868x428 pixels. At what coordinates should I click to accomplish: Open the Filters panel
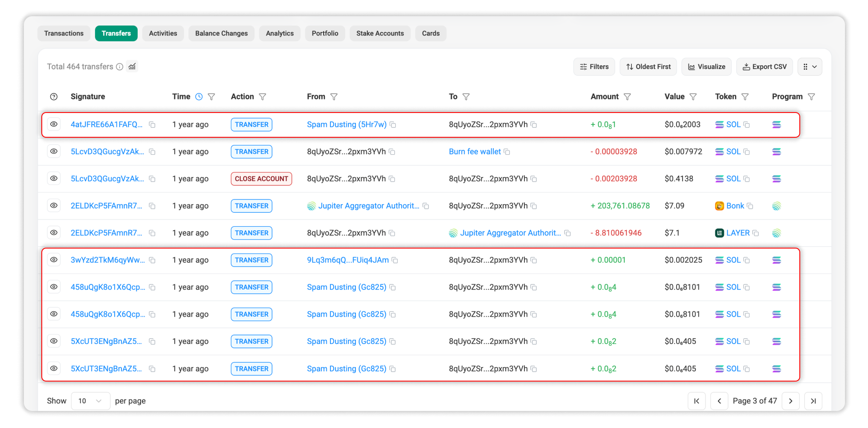pos(594,67)
